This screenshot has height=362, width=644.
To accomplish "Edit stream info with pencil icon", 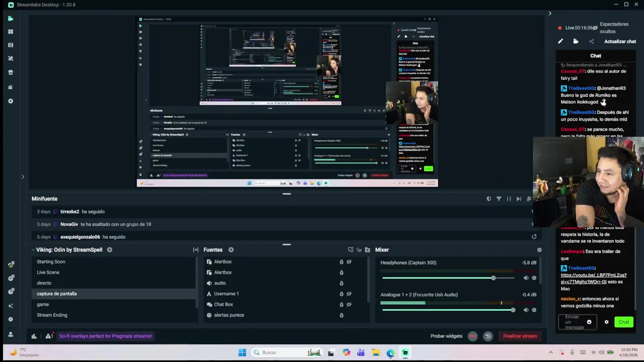I will coord(560,42).
